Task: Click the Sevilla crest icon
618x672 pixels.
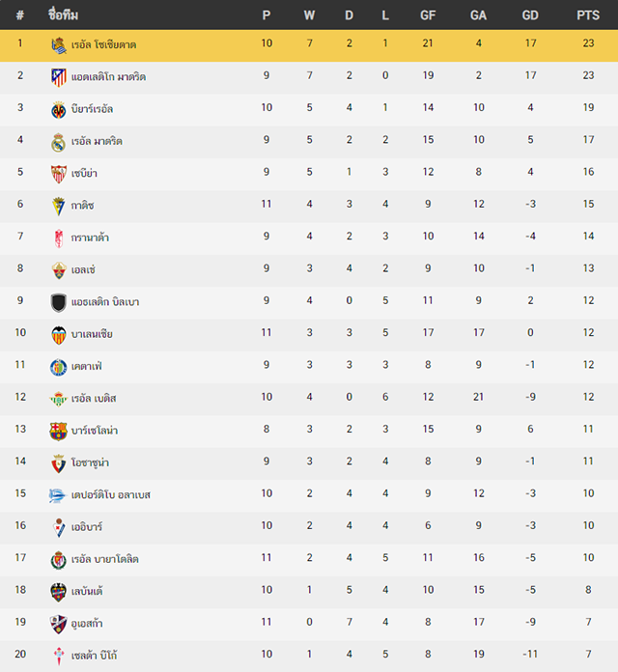Action: 59,174
